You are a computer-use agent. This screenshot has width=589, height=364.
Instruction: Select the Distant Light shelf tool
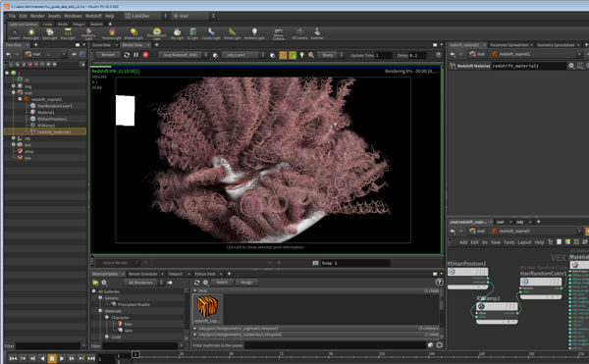pyautogui.click(x=134, y=33)
